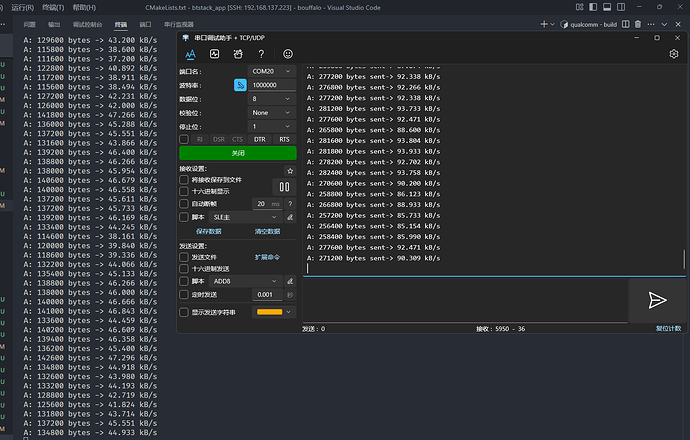Image resolution: width=690 pixels, height=440 pixels.
Task: Click the ellipsis at the VS Code panel's left edge
Action: (x=3, y=24)
